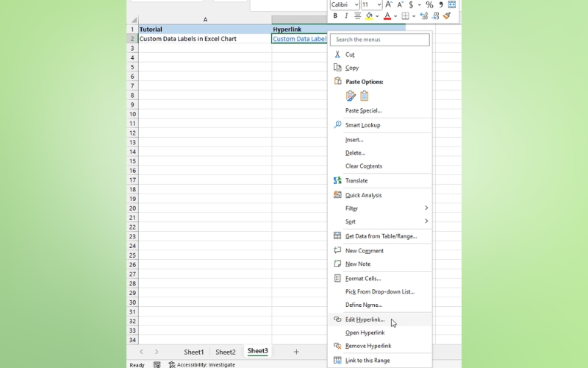
Task: Select Remove Hyperlink in context menu
Action: click(367, 346)
